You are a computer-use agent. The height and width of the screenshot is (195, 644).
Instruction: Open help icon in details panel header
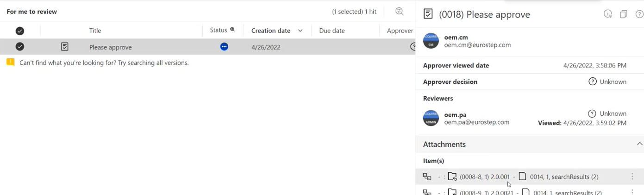[639, 14]
